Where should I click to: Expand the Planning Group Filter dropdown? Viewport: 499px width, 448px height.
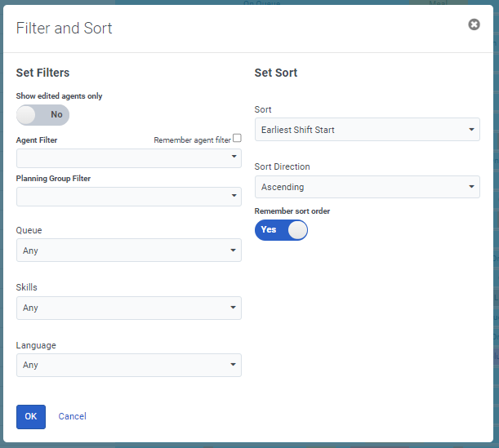click(x=128, y=197)
